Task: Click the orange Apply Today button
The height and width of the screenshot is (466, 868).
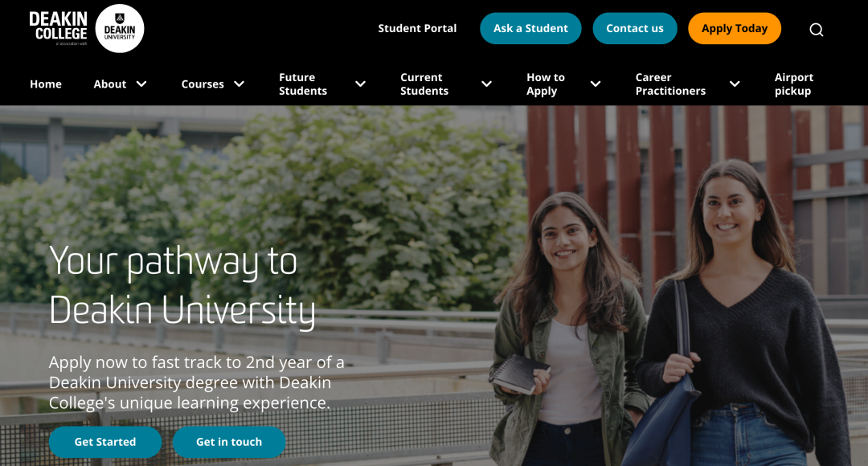Action: [735, 28]
